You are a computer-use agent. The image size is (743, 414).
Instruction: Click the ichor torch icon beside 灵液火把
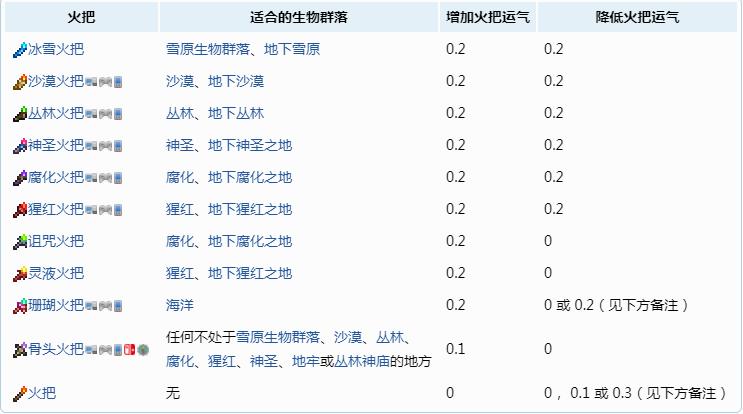click(20, 273)
